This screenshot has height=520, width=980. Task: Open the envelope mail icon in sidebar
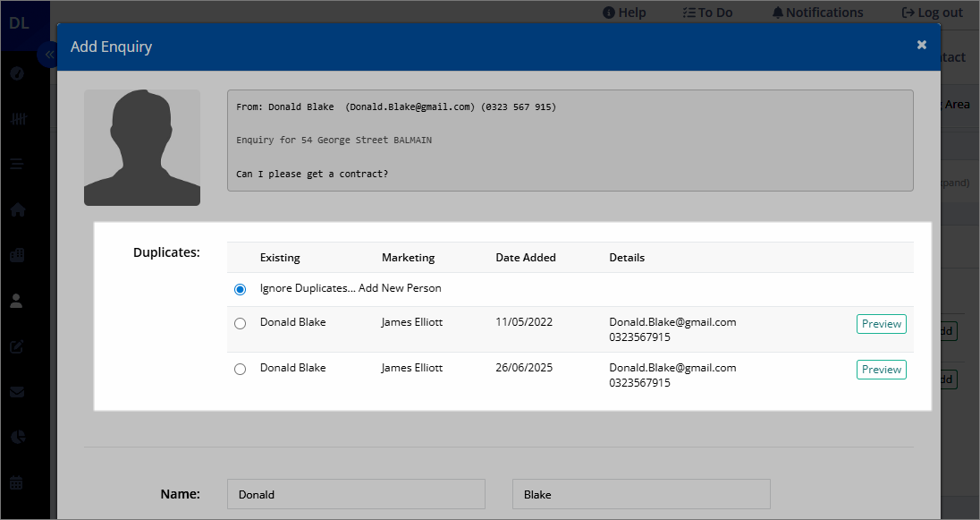pyautogui.click(x=17, y=392)
